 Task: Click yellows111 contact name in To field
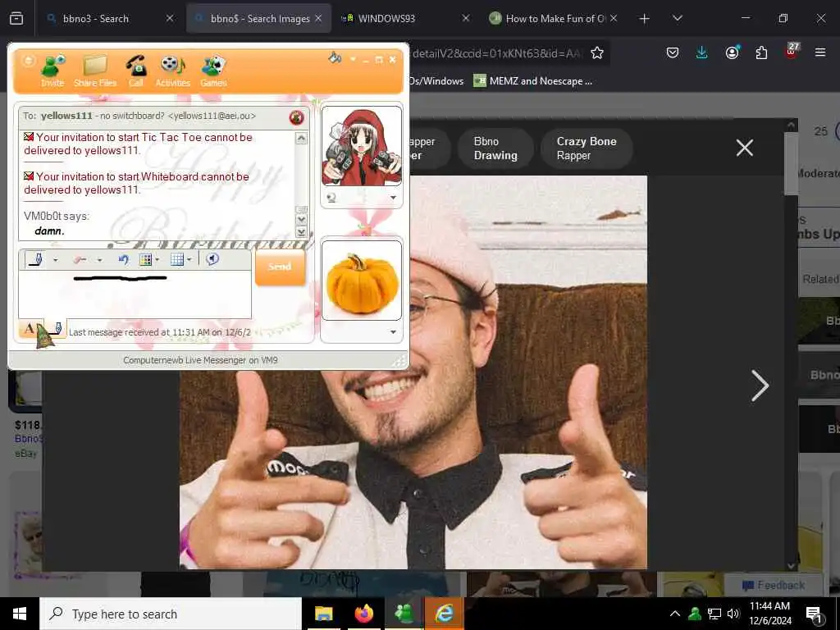[66, 116]
